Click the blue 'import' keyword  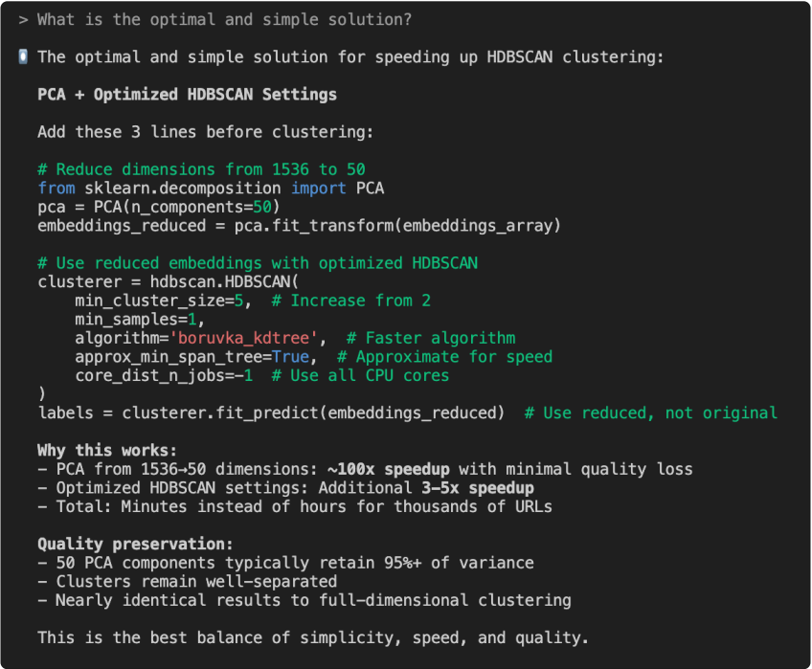click(x=319, y=188)
